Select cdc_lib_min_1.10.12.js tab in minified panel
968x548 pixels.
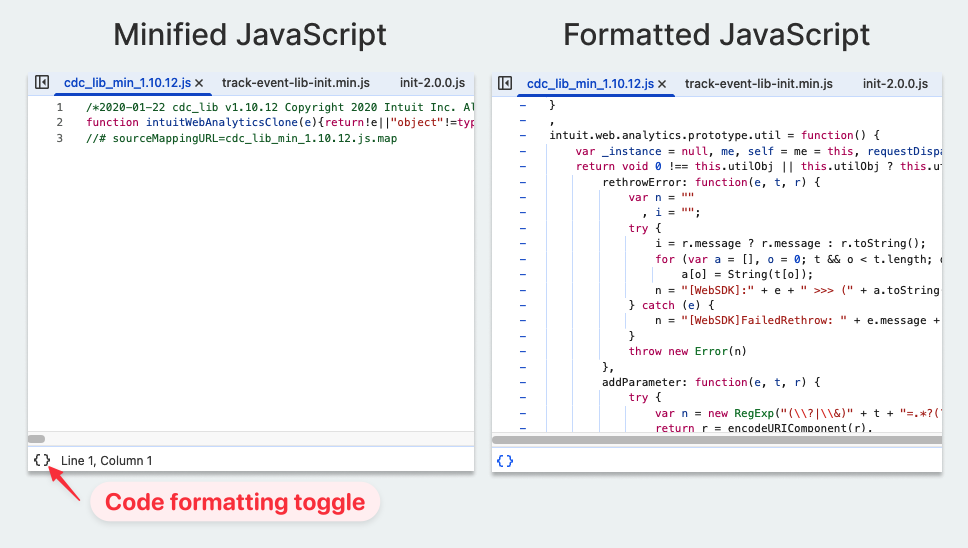click(x=127, y=83)
